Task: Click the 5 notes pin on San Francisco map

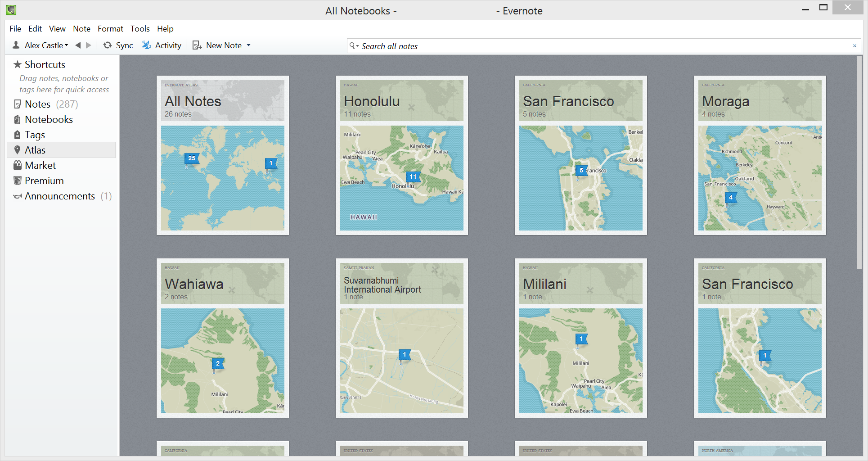Action: pos(581,172)
